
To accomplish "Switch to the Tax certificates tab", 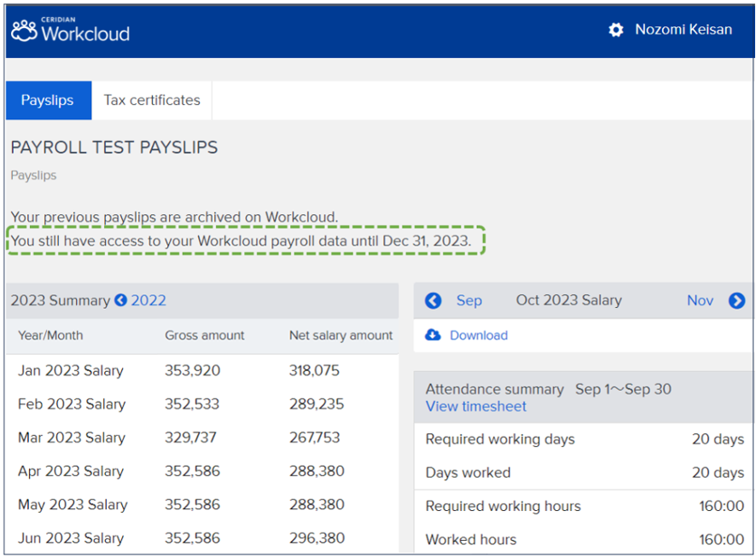I will coord(152,100).
